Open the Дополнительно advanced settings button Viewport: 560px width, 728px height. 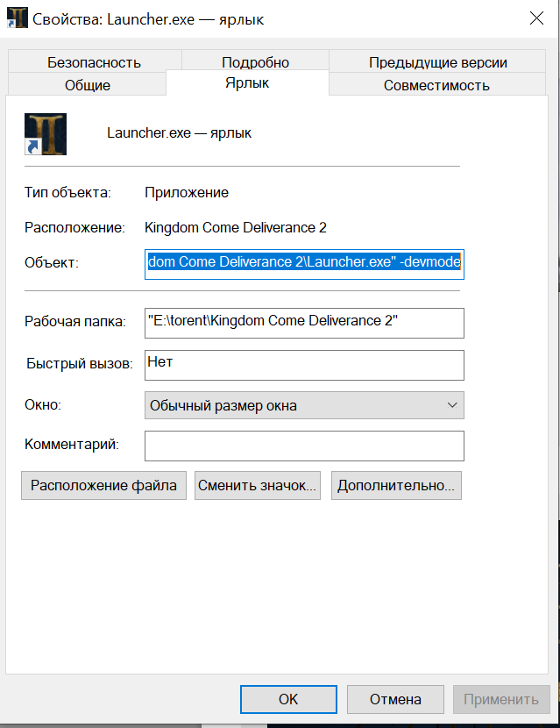[x=396, y=486]
